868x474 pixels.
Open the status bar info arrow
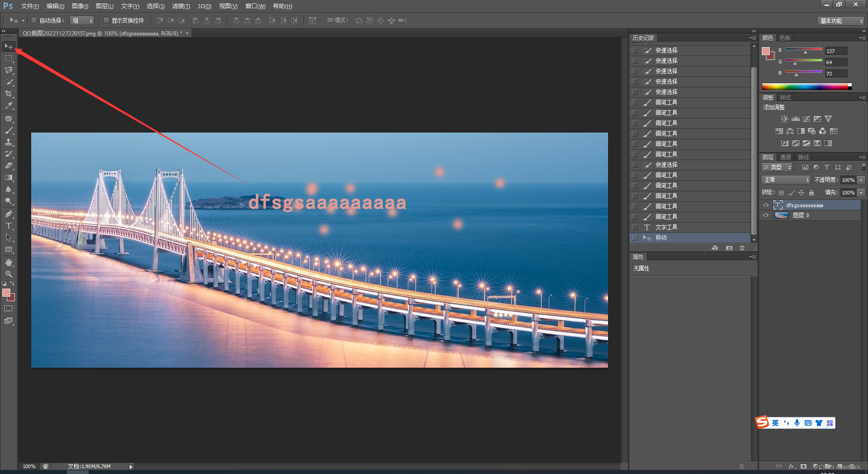(131, 467)
